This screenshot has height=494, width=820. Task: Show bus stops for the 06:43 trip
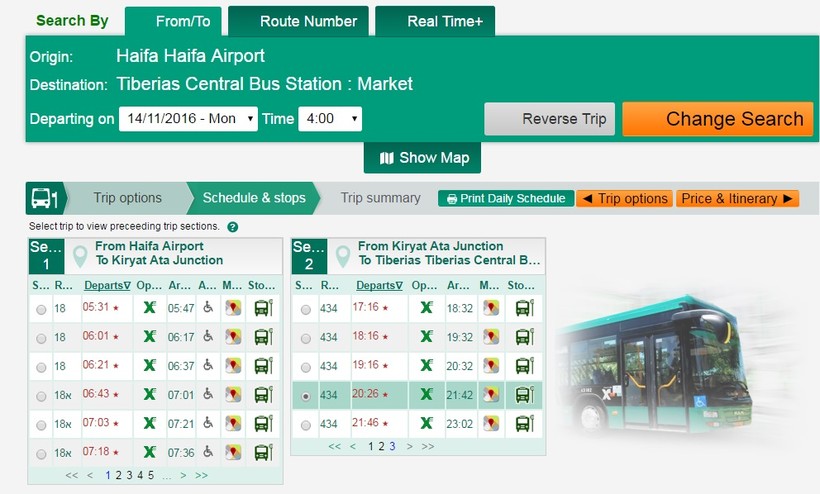coord(264,394)
